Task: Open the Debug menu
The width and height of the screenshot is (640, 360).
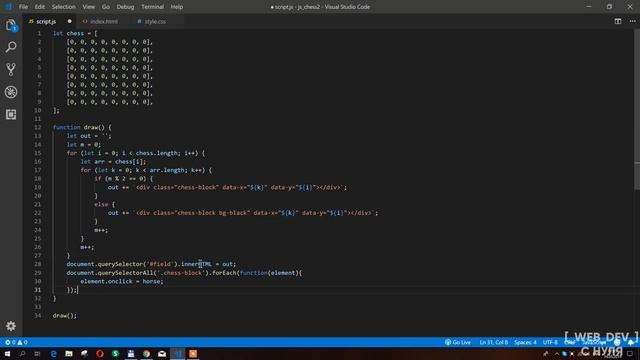Action: (125, 7)
